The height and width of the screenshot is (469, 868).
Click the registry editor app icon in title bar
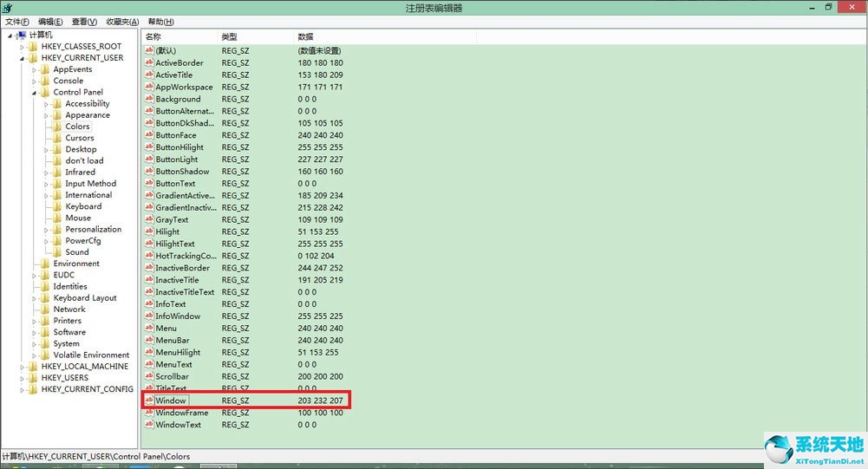pos(7,8)
